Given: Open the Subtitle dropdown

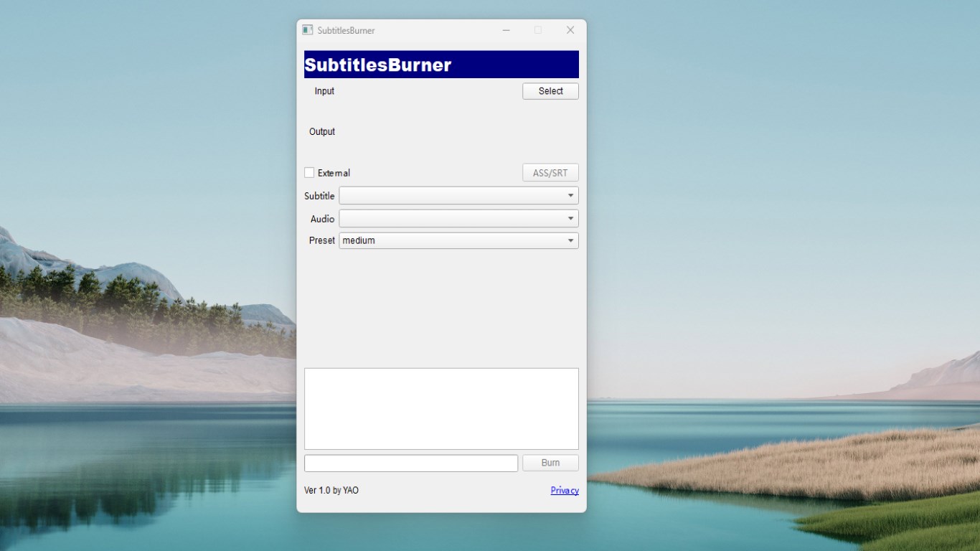Looking at the screenshot, I should tap(458, 196).
